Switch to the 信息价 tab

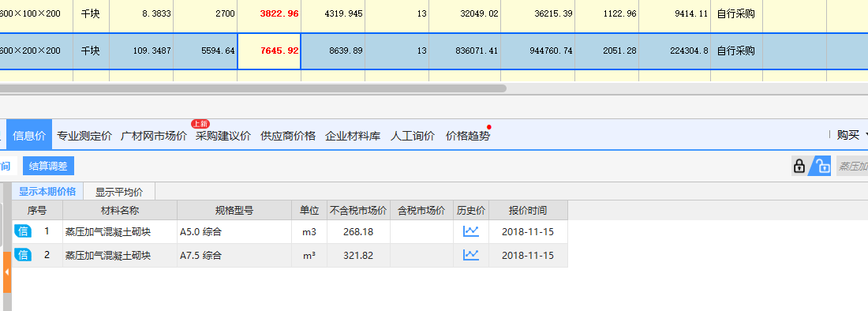[29, 136]
